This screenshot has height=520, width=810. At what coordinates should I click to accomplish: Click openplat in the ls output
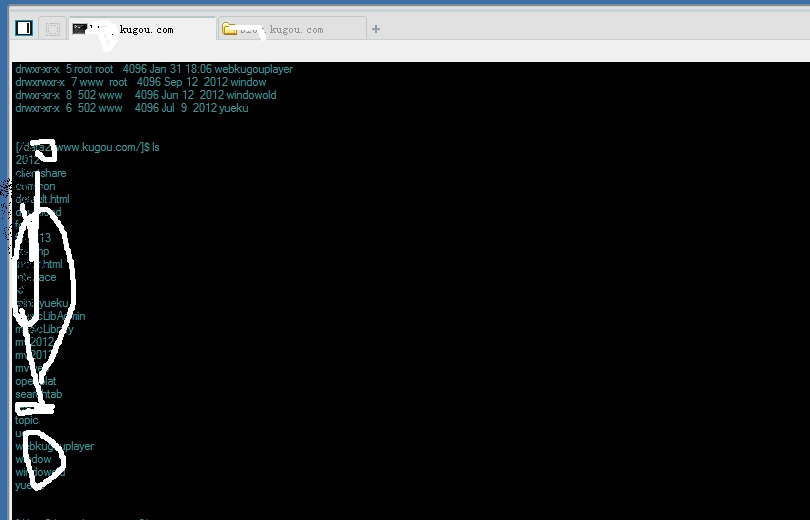pos(36,381)
